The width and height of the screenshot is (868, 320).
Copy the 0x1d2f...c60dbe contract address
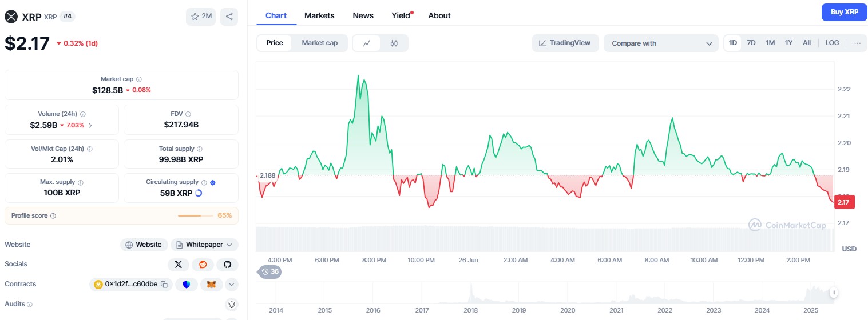coord(164,284)
